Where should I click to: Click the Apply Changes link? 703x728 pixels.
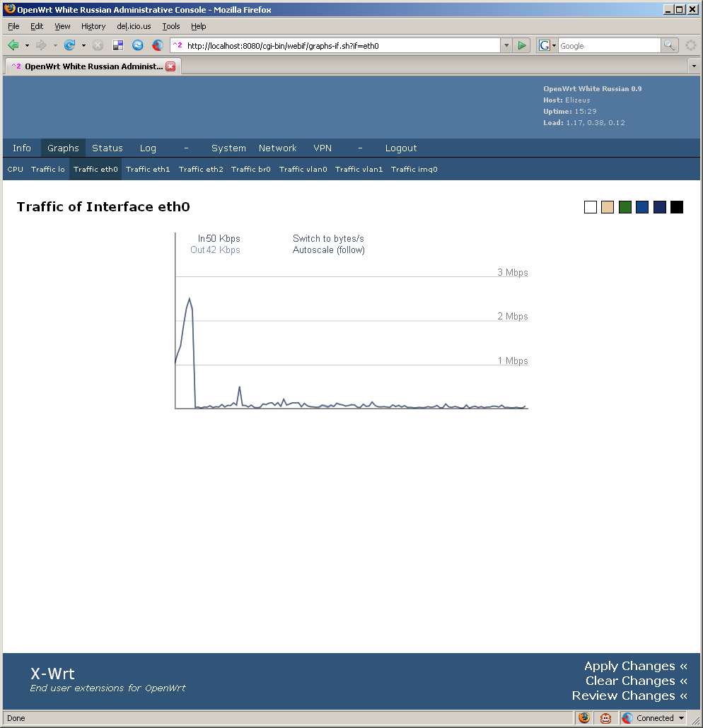[x=636, y=666]
